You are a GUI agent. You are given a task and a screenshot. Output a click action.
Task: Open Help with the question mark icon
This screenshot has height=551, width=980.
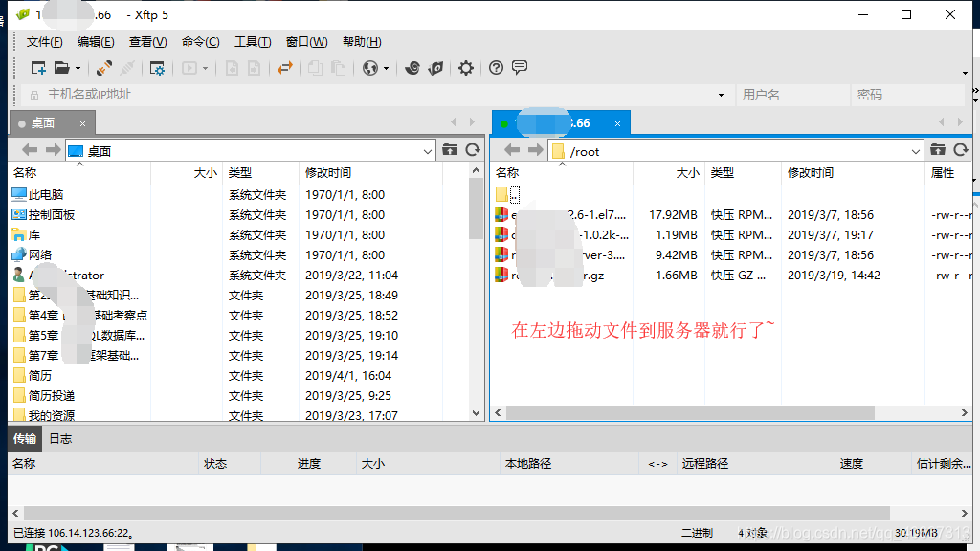[x=496, y=68]
